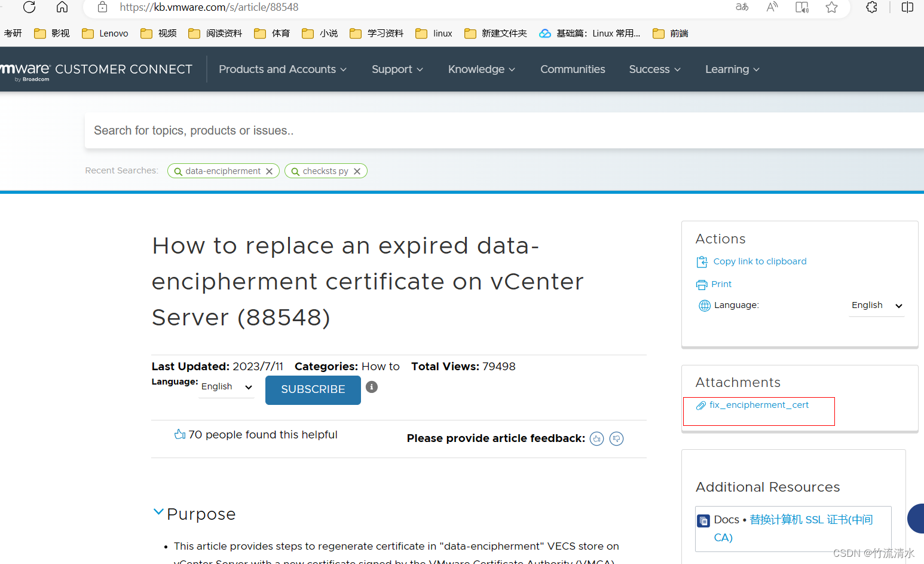This screenshot has width=924, height=564.
Task: Open the Lenovo bookmark folder
Action: [105, 33]
